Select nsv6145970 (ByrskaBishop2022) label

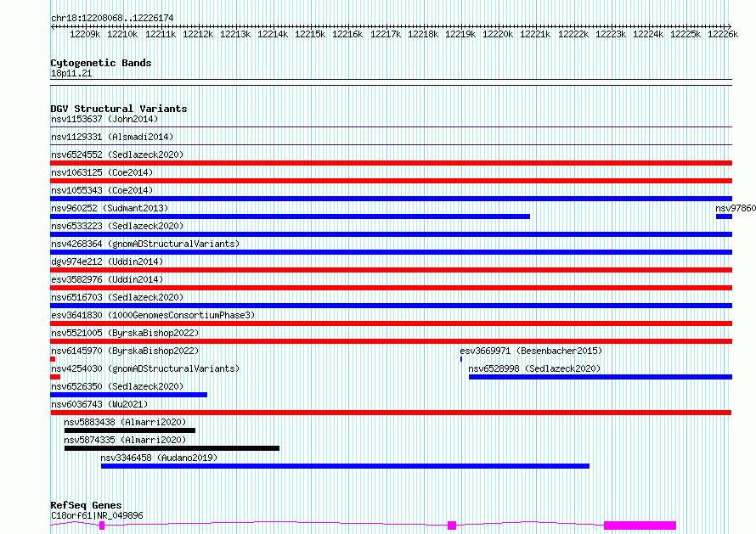point(125,351)
